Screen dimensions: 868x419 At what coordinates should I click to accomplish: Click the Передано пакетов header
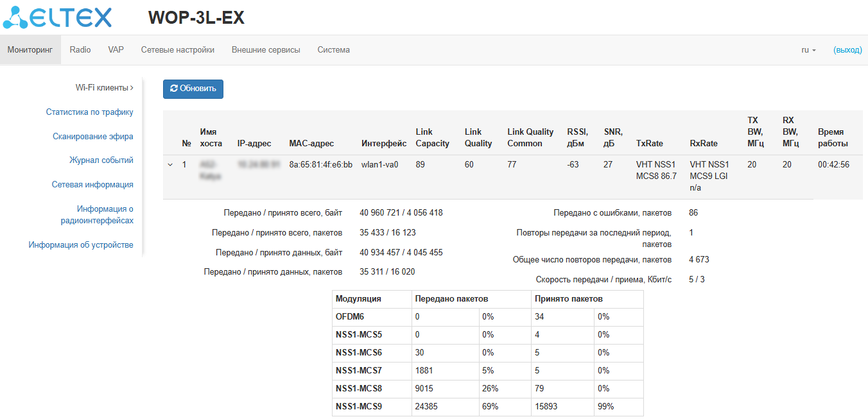[452, 299]
